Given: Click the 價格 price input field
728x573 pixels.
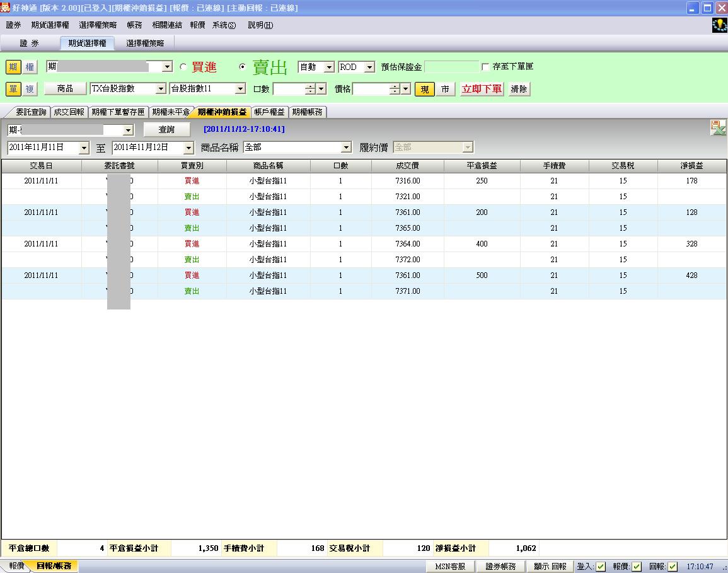Looking at the screenshot, I should pyautogui.click(x=371, y=89).
